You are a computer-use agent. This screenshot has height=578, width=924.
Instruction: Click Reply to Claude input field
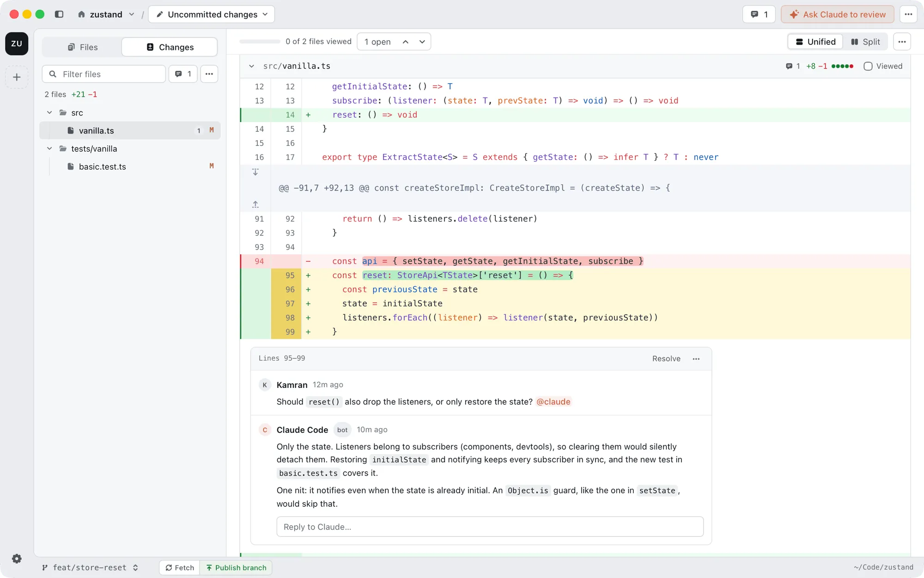tap(490, 527)
